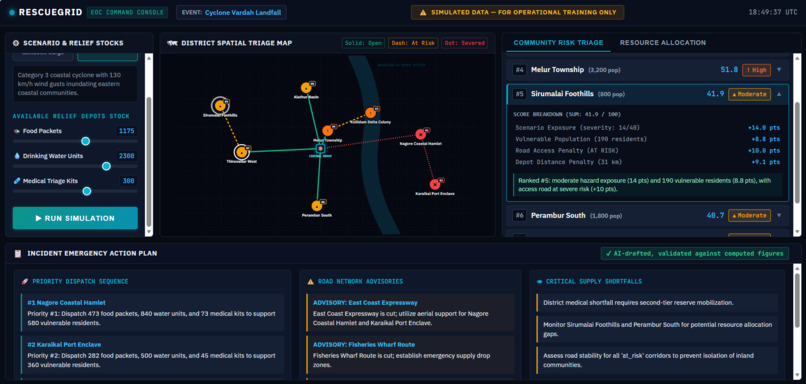Select the Thirunallar West map node
The image size is (806, 384).
click(x=241, y=152)
